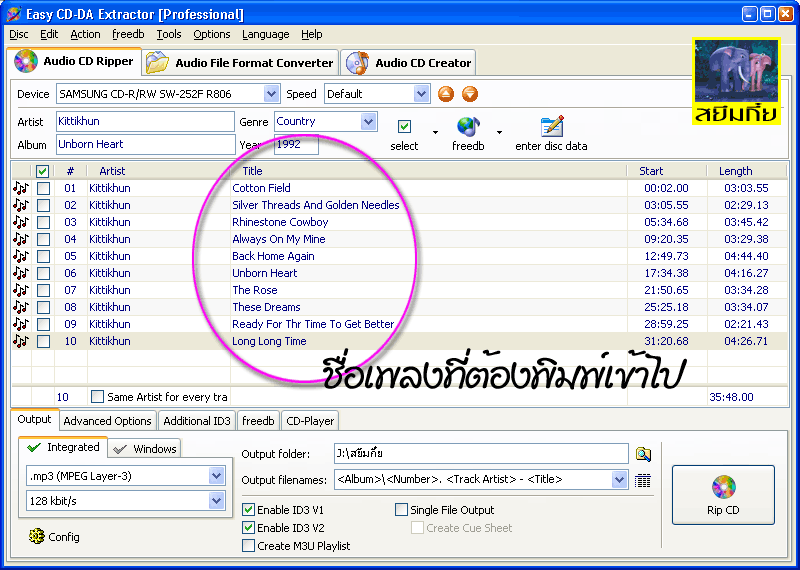
Task: Toggle the select-all checkbox in header
Action: (43, 171)
